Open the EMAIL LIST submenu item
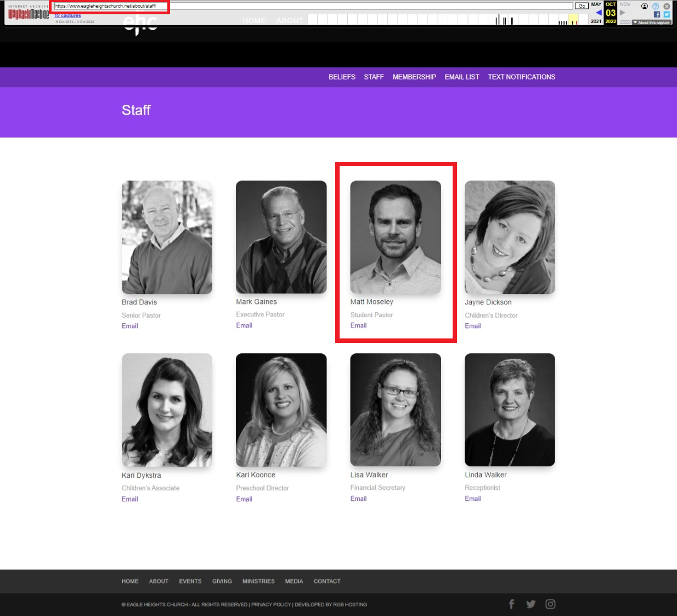Viewport: 677px width, 616px height. click(x=462, y=77)
